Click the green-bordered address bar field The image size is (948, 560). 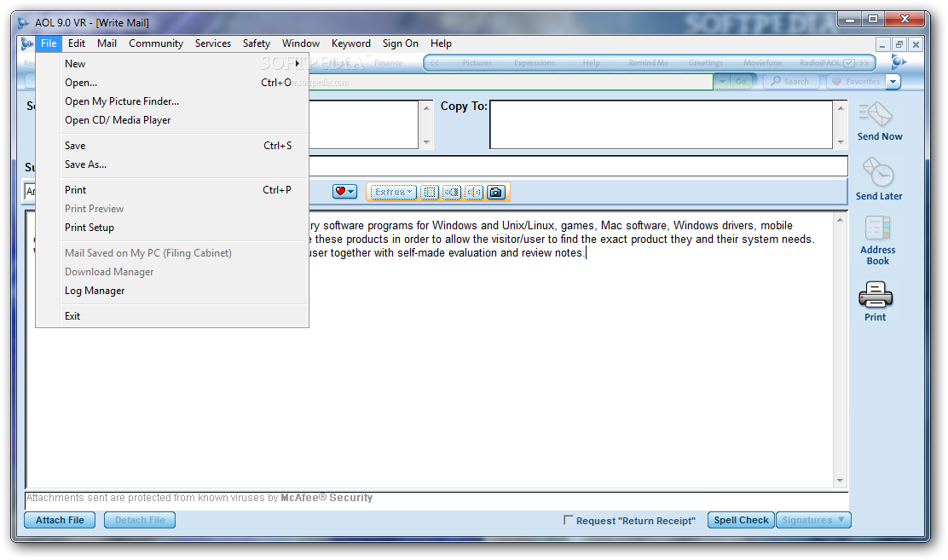(511, 82)
